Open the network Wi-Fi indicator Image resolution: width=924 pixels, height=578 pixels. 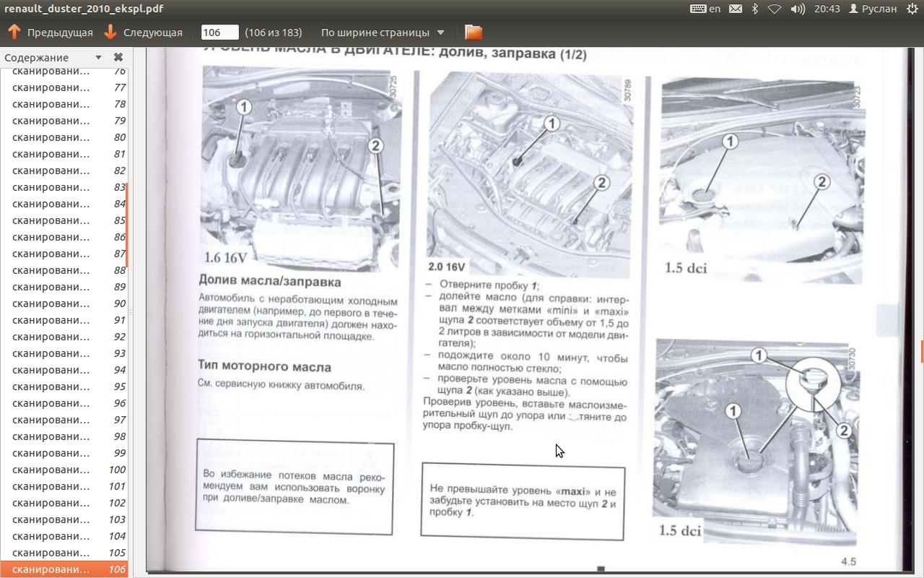[x=775, y=9]
